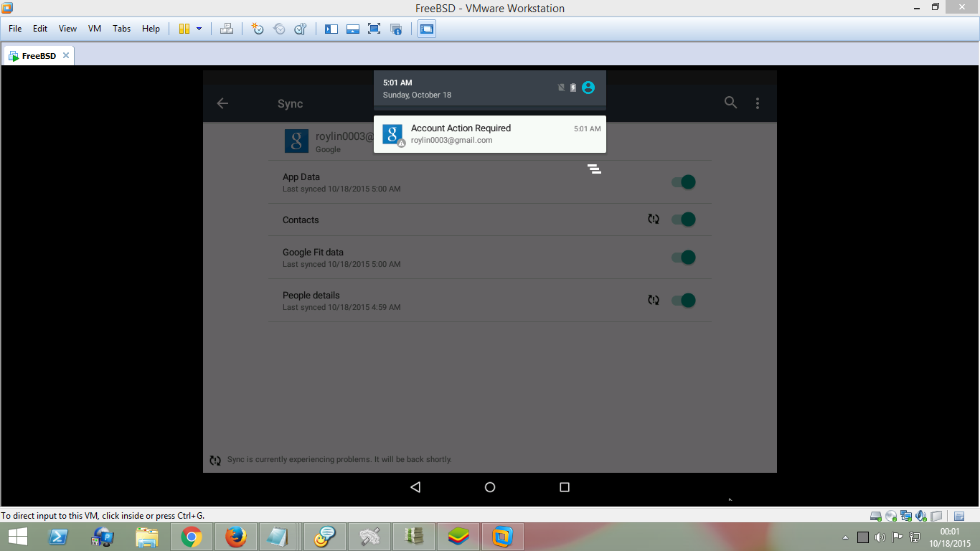980x551 pixels.
Task: Close the FreeBSD tab
Action: click(x=66, y=55)
